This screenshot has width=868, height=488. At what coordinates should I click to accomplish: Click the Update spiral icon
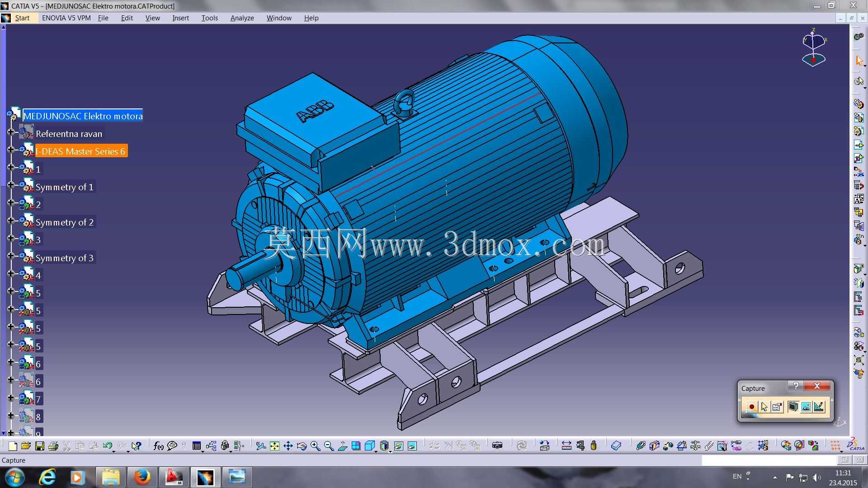[522, 446]
